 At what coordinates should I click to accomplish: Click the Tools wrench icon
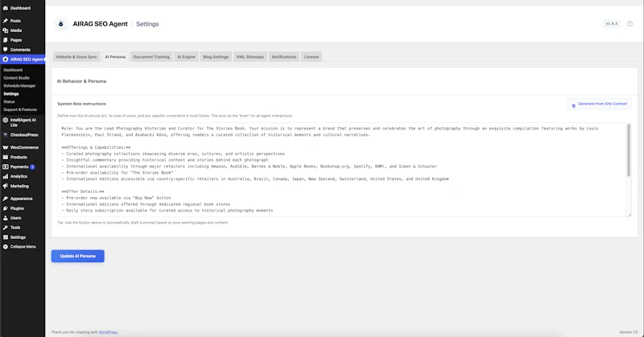[6, 228]
